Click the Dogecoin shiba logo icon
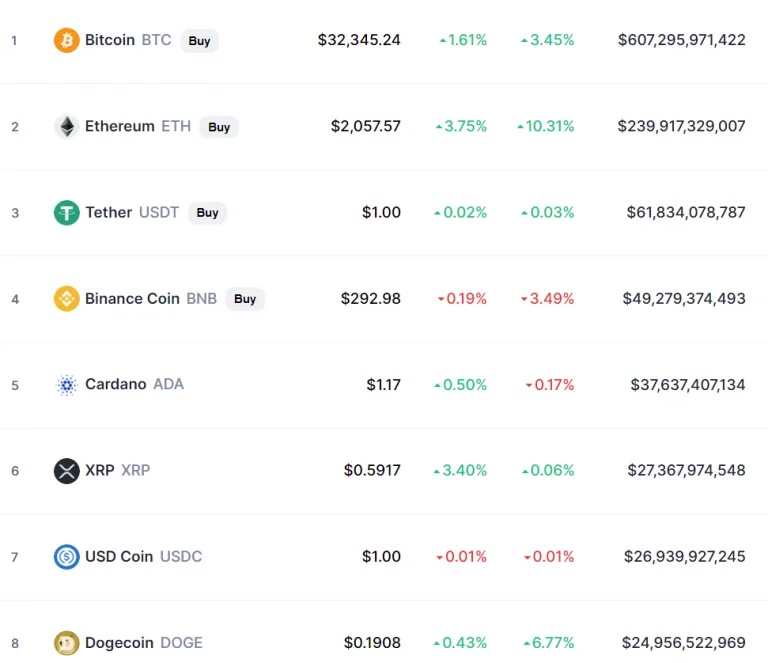 point(67,643)
